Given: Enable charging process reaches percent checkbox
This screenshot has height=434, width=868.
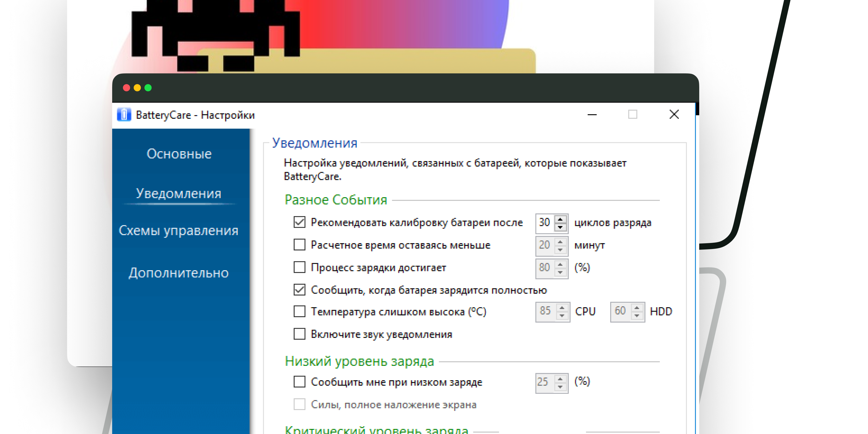Looking at the screenshot, I should pos(299,267).
